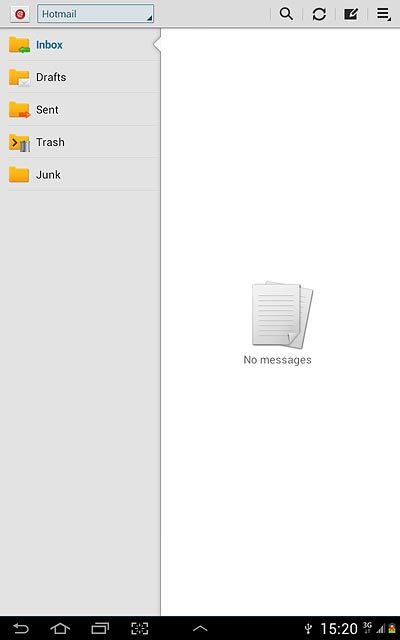Open USB connection notification icon

tap(309, 629)
